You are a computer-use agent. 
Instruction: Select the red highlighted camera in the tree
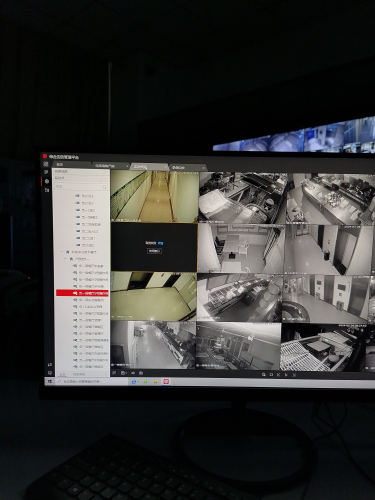pyautogui.click(x=82, y=293)
